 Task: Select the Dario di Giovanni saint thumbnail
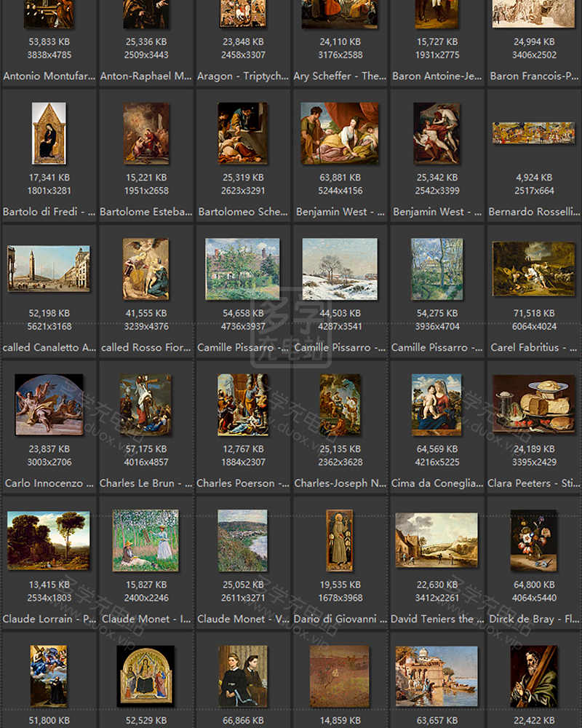(340, 540)
